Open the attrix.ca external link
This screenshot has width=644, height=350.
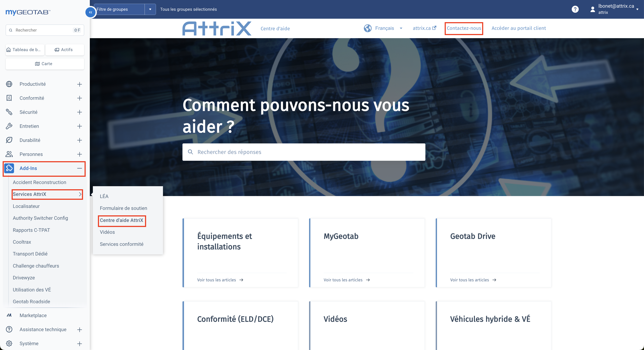[424, 28]
